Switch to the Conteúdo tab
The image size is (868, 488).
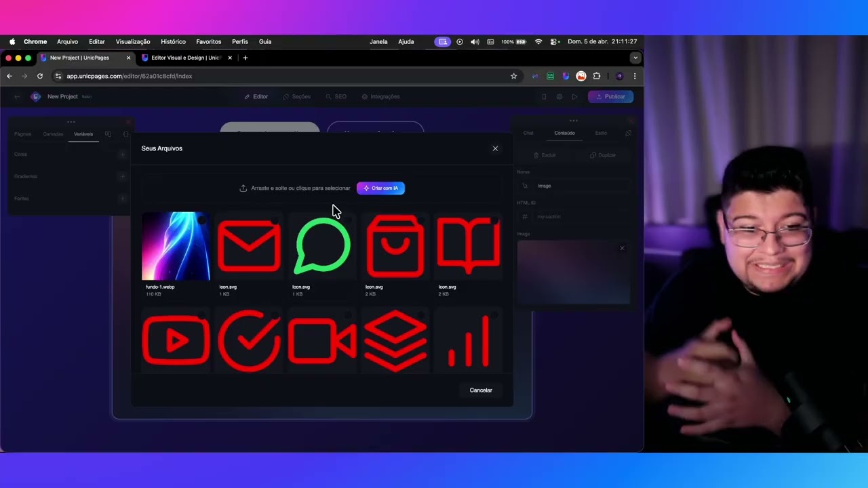pyautogui.click(x=564, y=134)
